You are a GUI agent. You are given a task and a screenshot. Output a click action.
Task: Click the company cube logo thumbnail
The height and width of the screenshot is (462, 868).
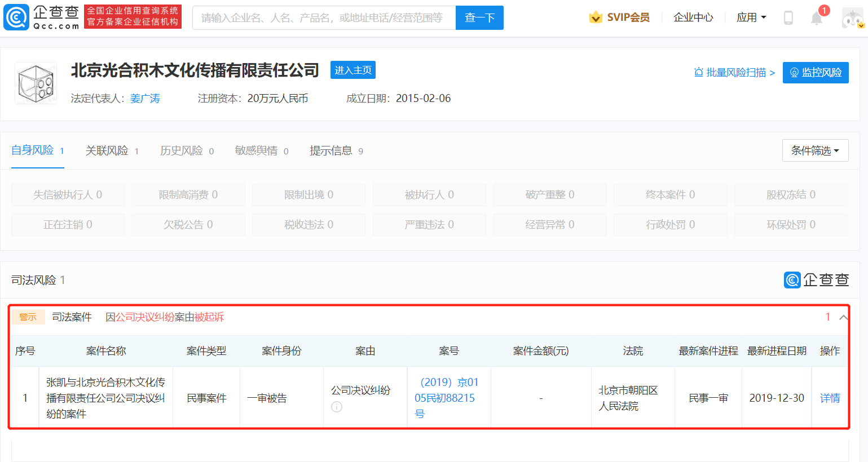pos(36,83)
